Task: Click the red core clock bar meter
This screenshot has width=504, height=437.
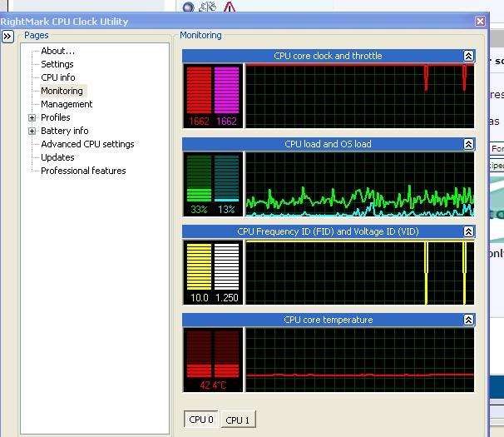Action: pyautogui.click(x=199, y=90)
